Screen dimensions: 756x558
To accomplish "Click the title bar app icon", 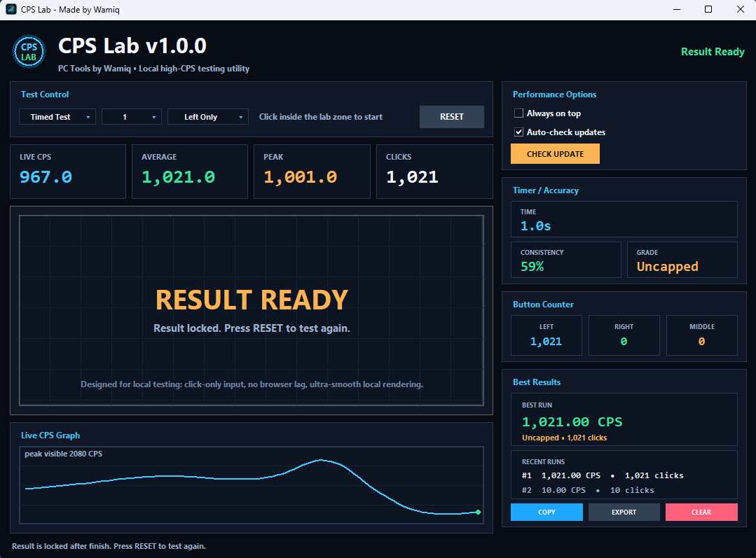I will [11, 10].
